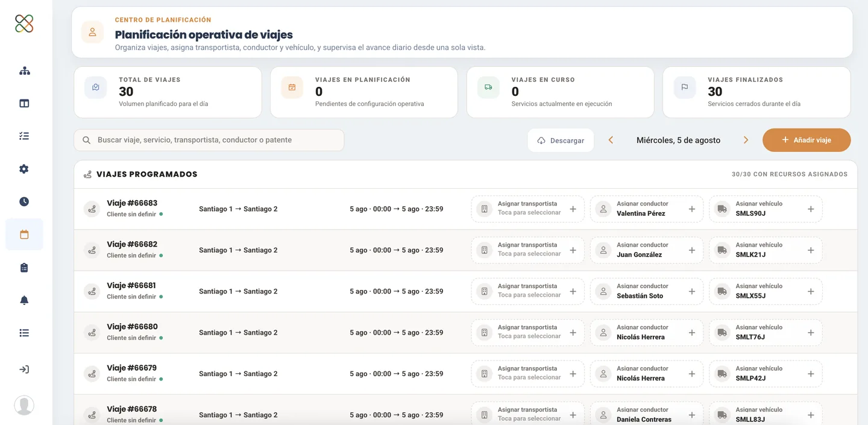Click the truck icon for vehicle SMLS90J

(722, 209)
